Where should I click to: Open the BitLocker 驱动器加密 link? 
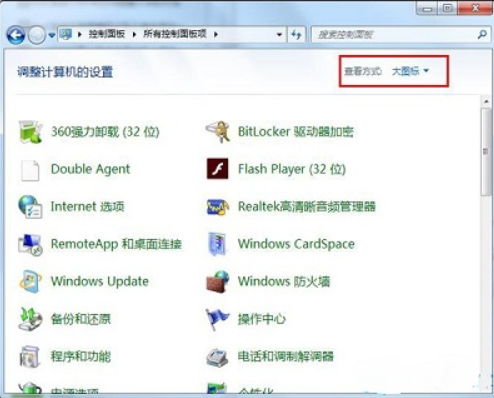(296, 132)
